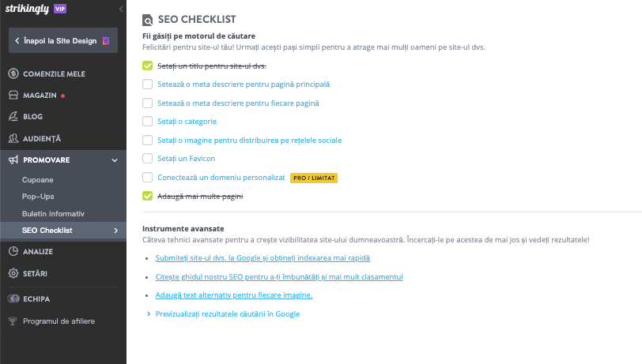642x364 pixels.
Task: Open the Cupoane submenu item
Action: pyautogui.click(x=39, y=180)
